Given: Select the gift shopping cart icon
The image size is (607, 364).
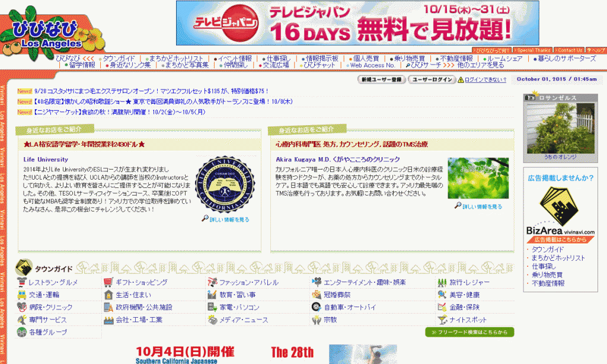Looking at the screenshot, I should [108, 282].
